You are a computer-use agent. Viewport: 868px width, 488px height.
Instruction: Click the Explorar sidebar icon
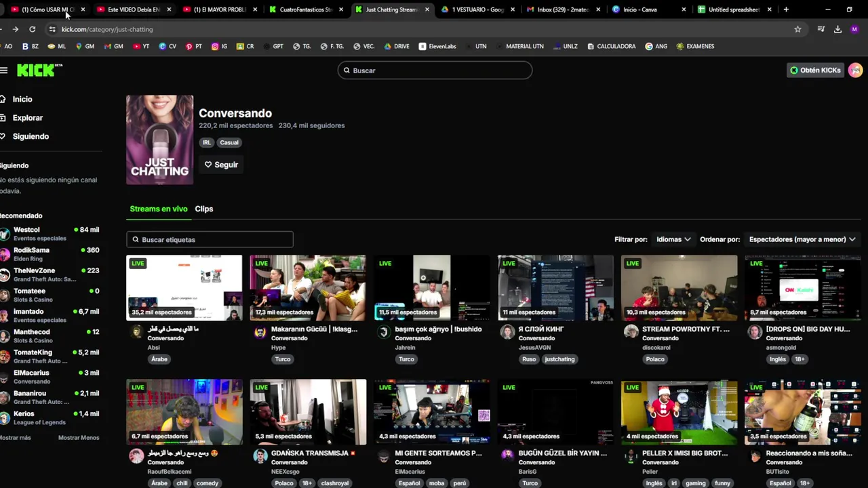[3, 118]
